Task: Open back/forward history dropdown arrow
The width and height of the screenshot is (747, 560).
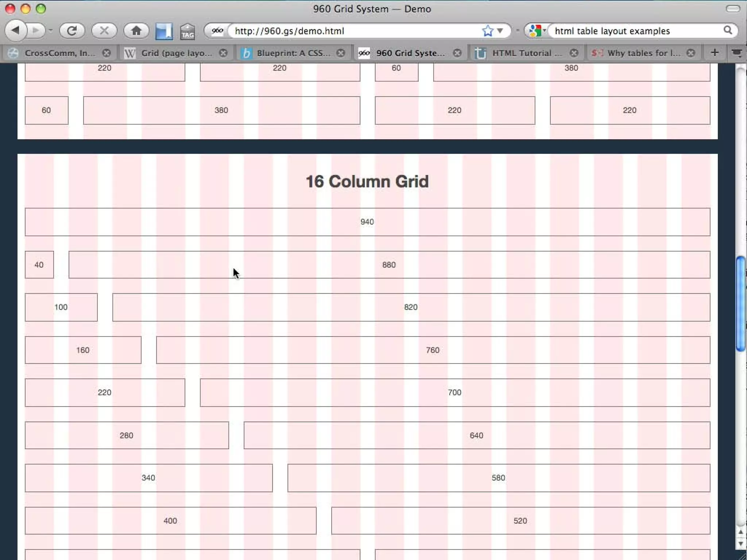Action: [51, 31]
